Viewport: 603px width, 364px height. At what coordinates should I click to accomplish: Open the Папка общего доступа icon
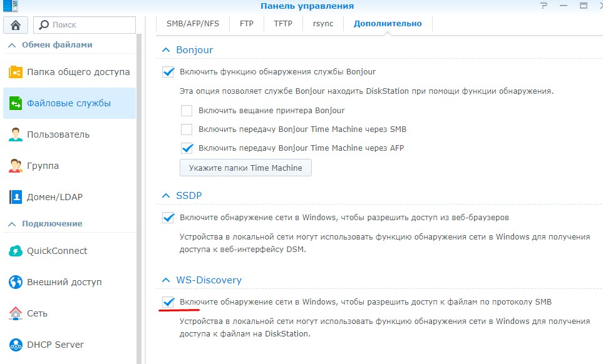[16, 72]
